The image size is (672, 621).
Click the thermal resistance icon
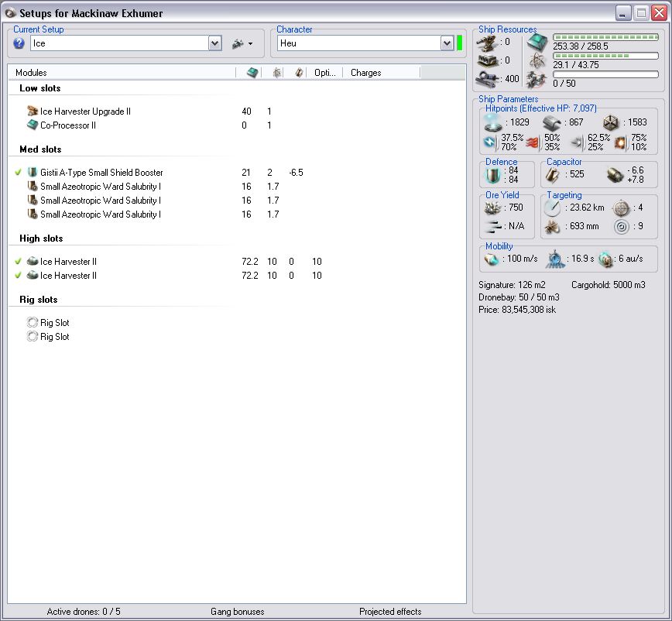[x=533, y=142]
